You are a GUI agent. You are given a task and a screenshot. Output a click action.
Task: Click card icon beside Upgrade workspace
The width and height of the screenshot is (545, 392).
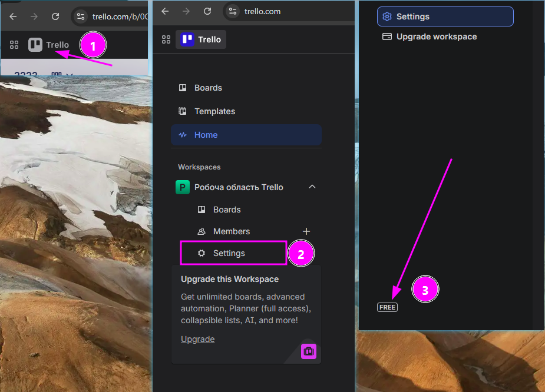pyautogui.click(x=387, y=36)
